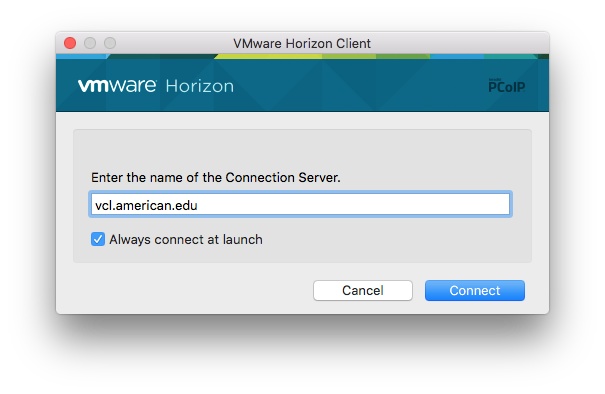Click the disabled zoom window button
This screenshot has height=394, width=605.
[x=110, y=43]
